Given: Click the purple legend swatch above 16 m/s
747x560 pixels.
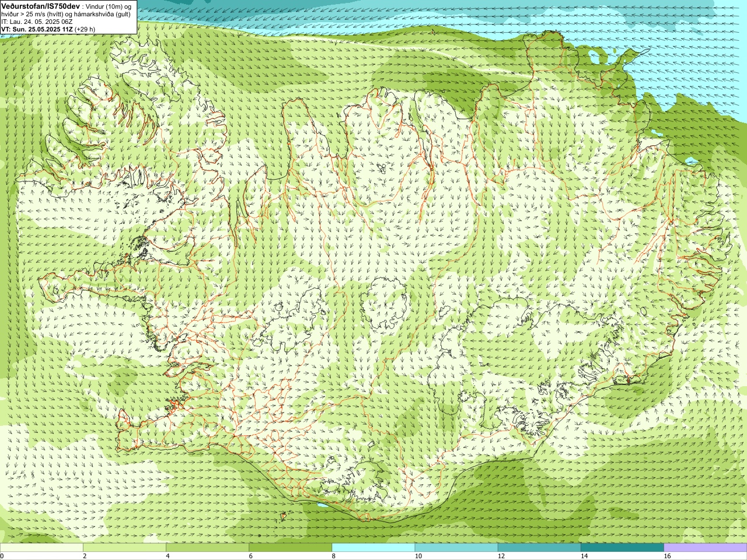Looking at the screenshot, I should (x=706, y=548).
